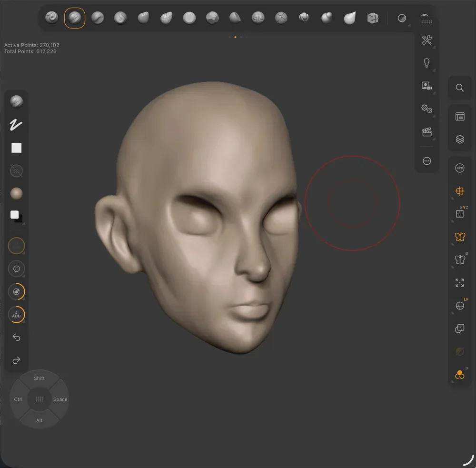476x468 pixels.
Task: Select the flat disc brush
Action: 189,18
